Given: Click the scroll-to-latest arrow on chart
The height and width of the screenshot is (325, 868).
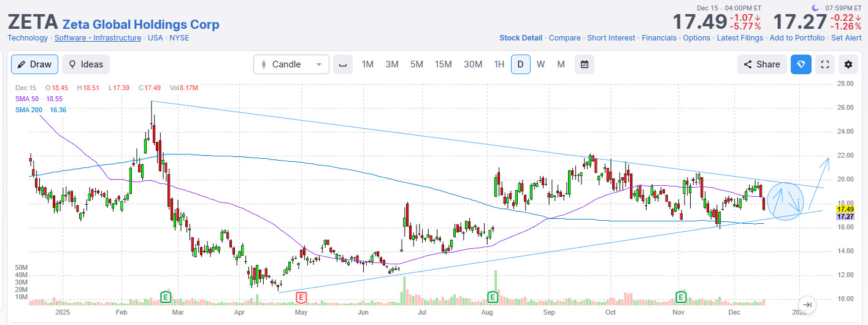Looking at the screenshot, I should click(807, 305).
